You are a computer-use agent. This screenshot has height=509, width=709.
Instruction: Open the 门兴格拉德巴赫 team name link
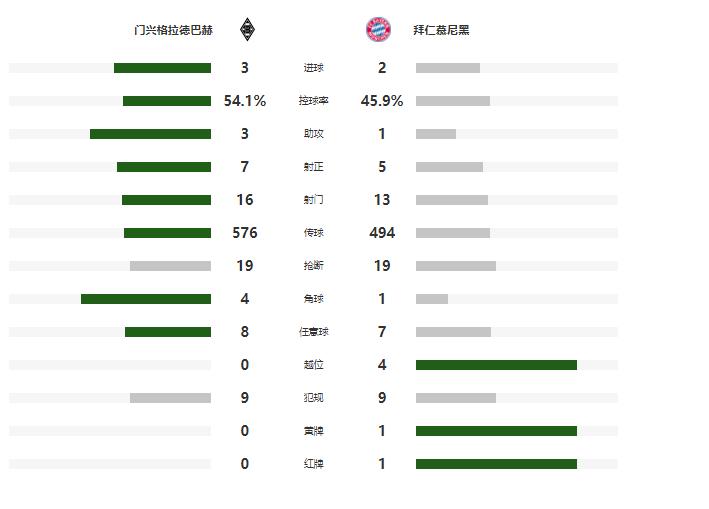point(173,30)
